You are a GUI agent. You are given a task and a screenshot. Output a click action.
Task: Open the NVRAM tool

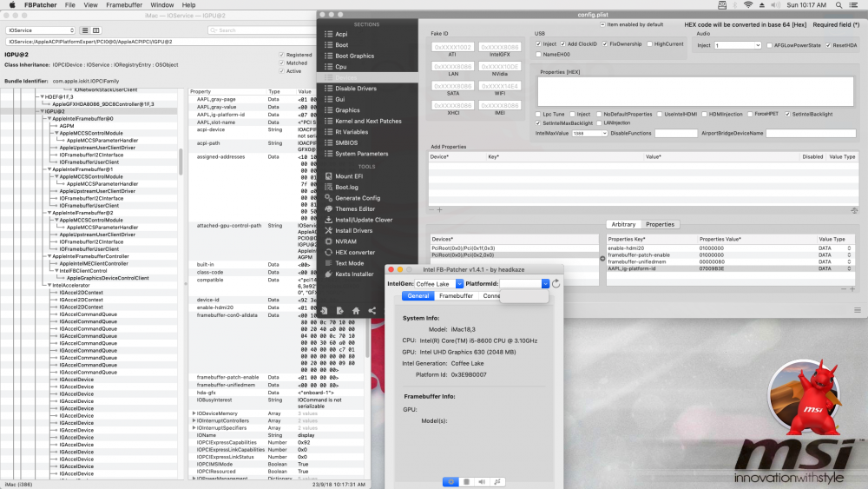click(345, 241)
